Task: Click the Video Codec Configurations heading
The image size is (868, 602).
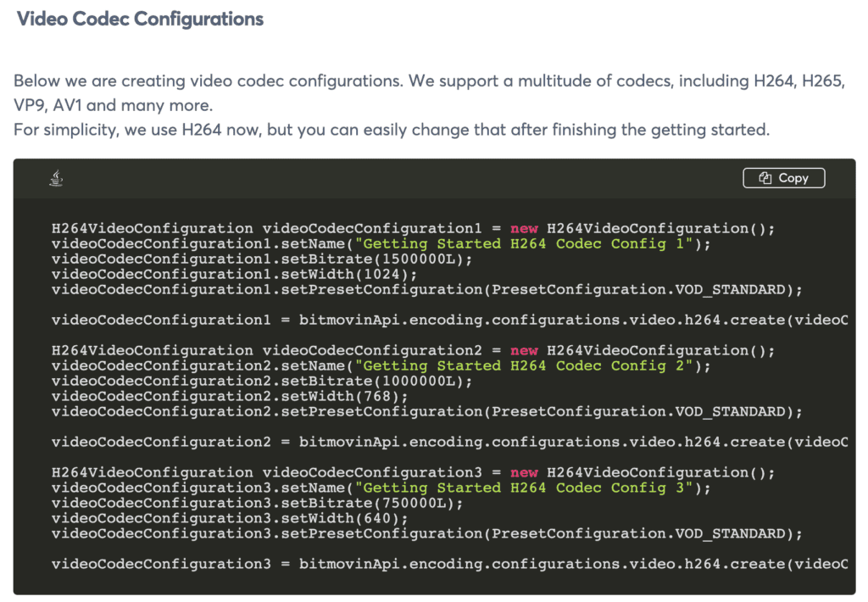Action: click(140, 19)
